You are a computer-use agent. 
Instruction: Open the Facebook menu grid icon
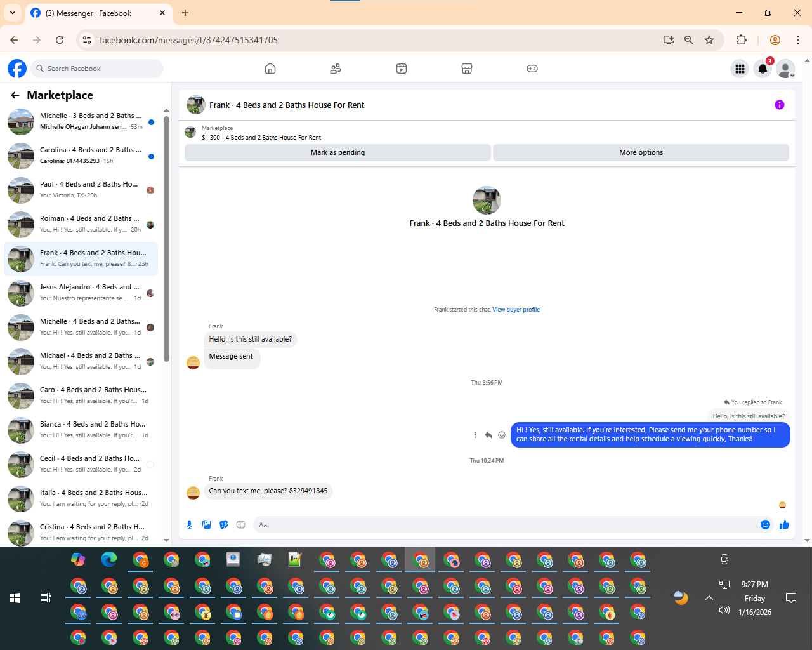(740, 69)
